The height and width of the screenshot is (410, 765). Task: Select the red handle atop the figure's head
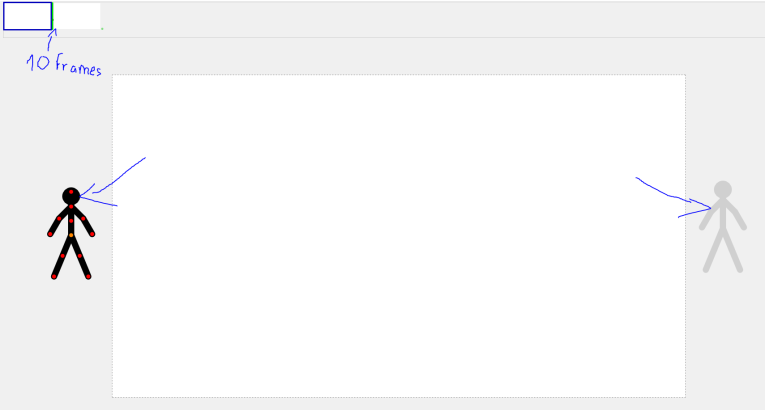click(x=71, y=192)
